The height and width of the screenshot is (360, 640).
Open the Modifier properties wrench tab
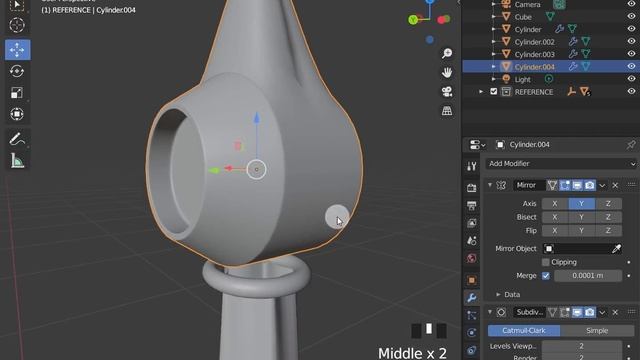tap(471, 298)
